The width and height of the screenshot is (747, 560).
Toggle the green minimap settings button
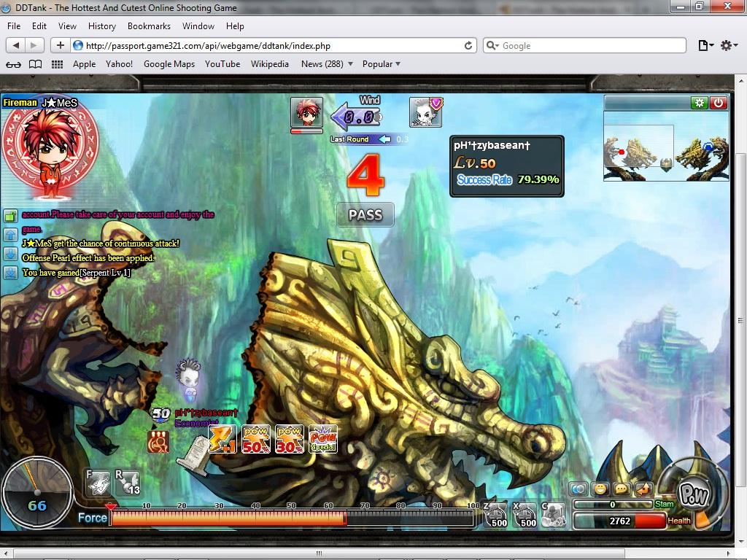[x=700, y=103]
